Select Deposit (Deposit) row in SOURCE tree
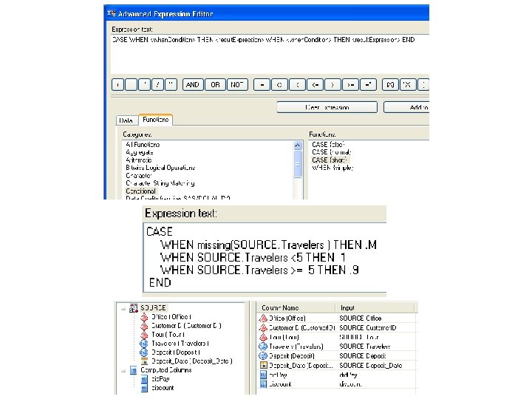Screen dimensions: 532x399 [x=175, y=352]
